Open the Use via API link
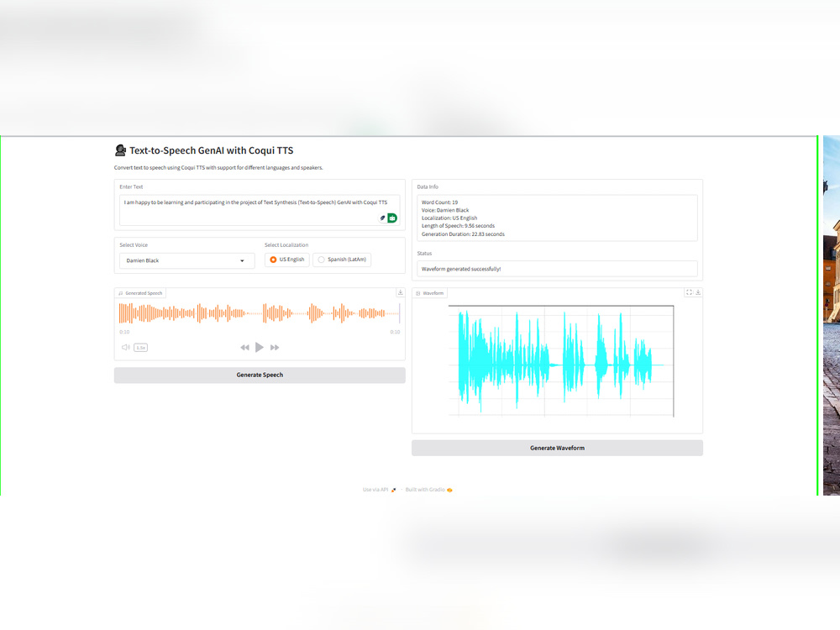The height and width of the screenshot is (630, 840). [380, 490]
